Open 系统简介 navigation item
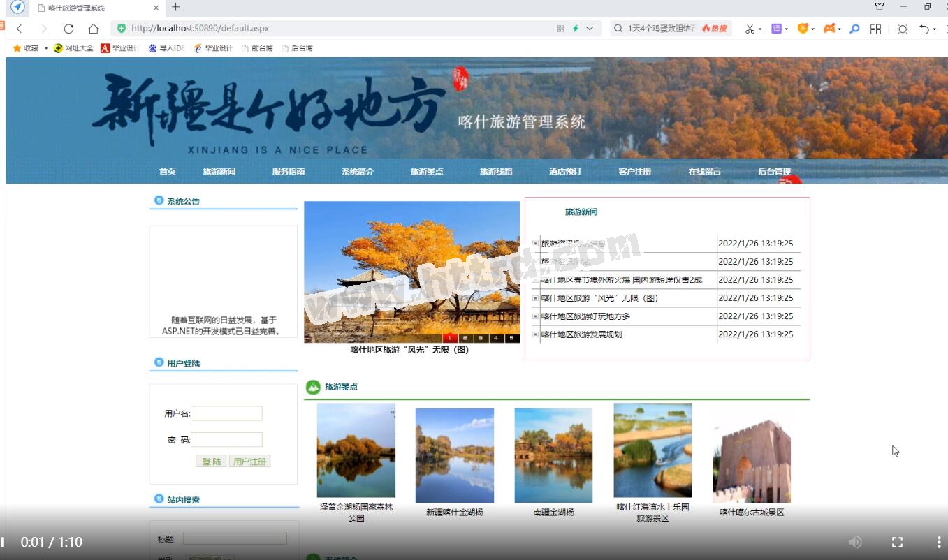Image resolution: width=948 pixels, height=560 pixels. (358, 171)
